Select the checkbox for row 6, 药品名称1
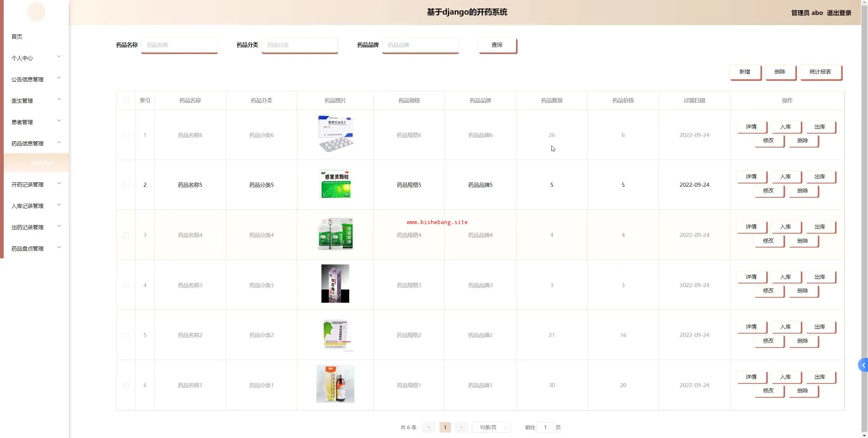The height and width of the screenshot is (438, 868). click(126, 385)
